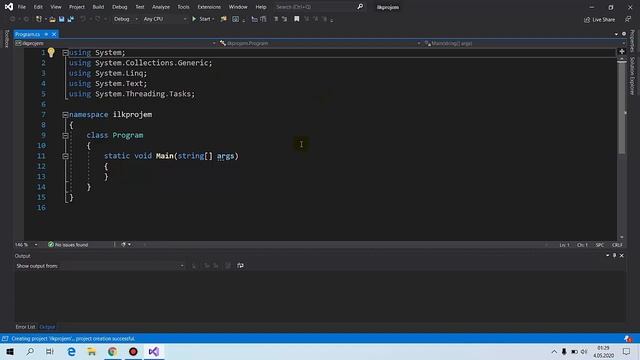Click the lightbulb quick actions icon
Viewport: 640px width, 360px height.
coord(51,52)
